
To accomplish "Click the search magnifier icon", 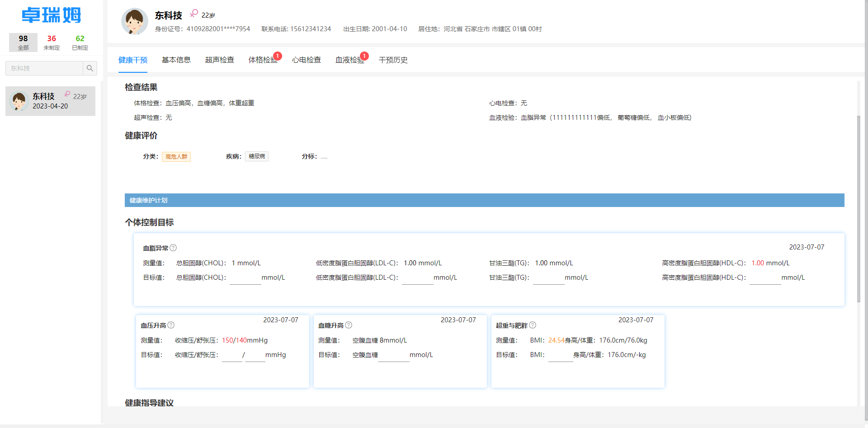I will click(x=90, y=68).
